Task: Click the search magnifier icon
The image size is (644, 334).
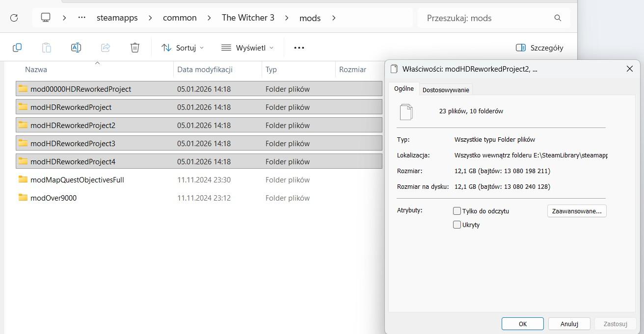Action: [x=558, y=18]
